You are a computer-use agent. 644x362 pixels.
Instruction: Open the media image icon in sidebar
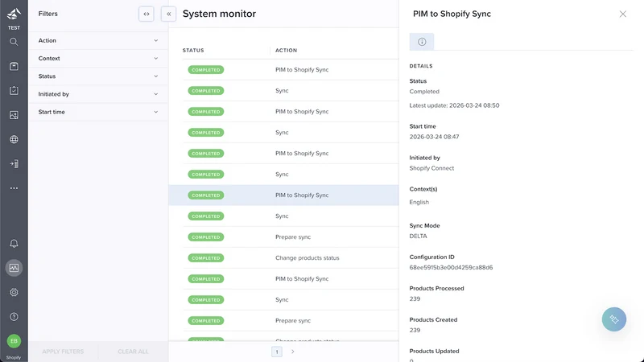(x=14, y=115)
